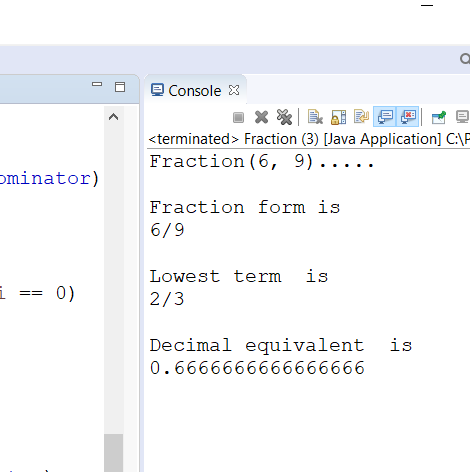Click the '6/9' output value
Viewport: 470px width, 472px height.
167,230
